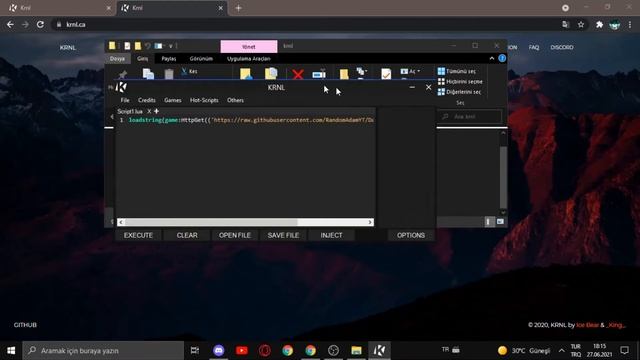Click the scroll left arrow in editor

(121, 222)
